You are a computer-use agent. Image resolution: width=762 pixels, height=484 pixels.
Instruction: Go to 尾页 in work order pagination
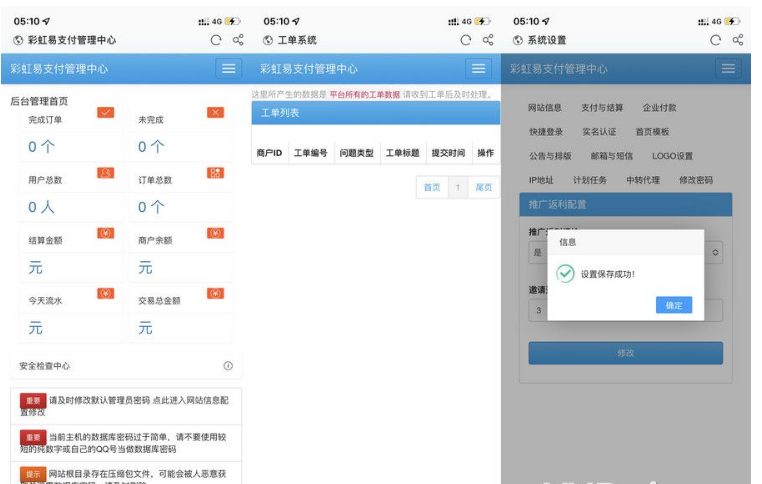483,188
